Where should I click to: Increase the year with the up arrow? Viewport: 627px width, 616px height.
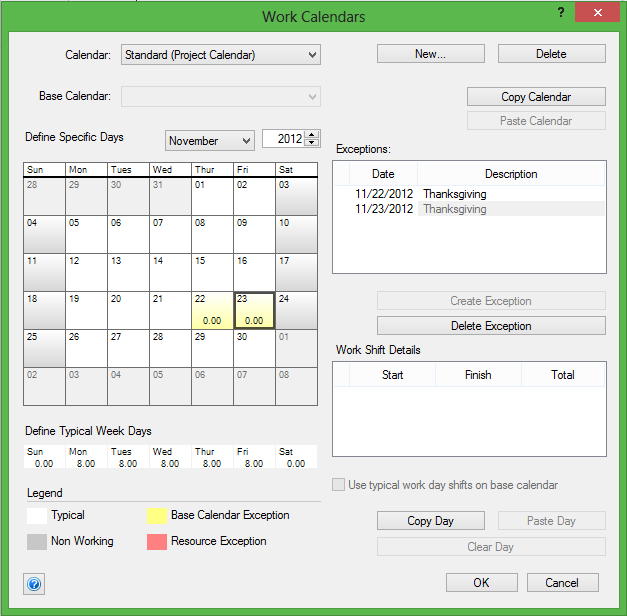312,135
